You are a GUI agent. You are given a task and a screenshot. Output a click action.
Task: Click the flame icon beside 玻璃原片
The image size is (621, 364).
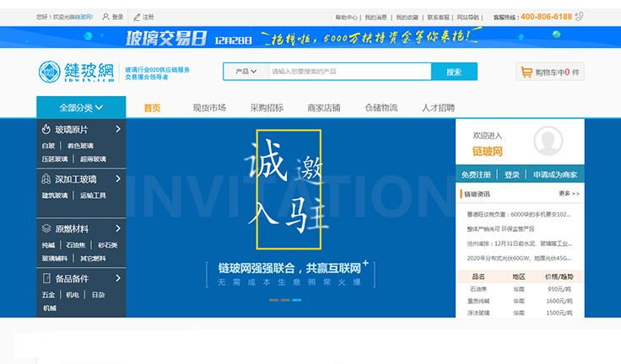(x=46, y=129)
